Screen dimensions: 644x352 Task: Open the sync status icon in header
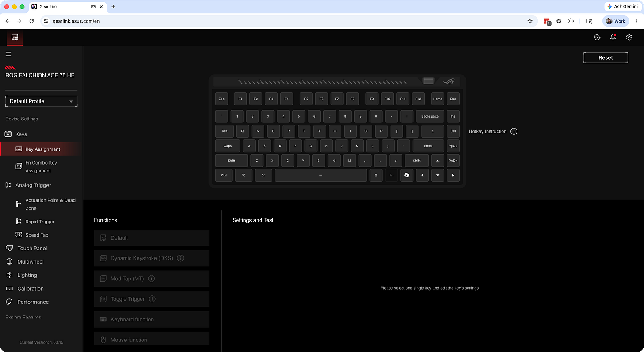597,38
